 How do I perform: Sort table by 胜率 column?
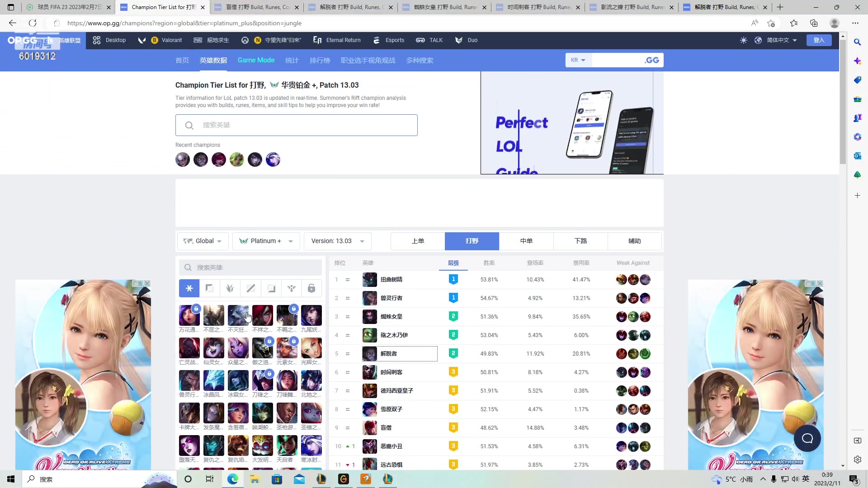(489, 263)
